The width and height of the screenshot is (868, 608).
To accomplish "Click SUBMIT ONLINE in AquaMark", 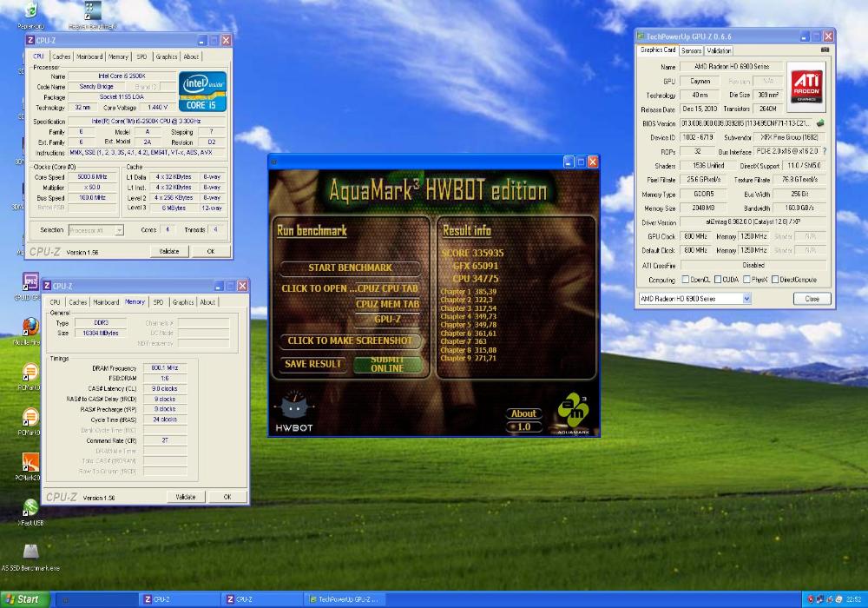I will click(x=387, y=364).
